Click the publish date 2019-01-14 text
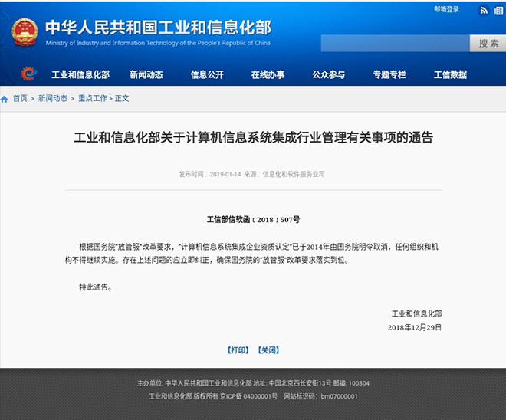The width and height of the screenshot is (506, 420). pos(225,174)
